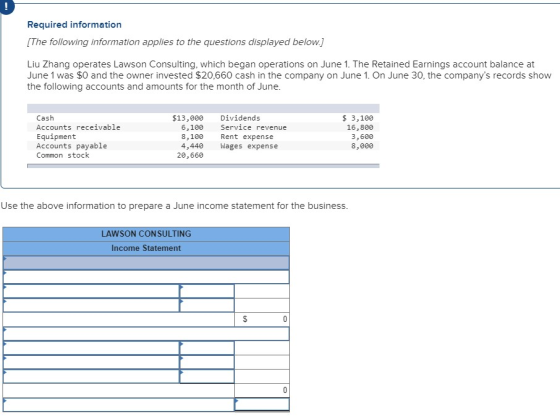Click second revenue amount input cell
This screenshot has height=419, width=560.
point(207,305)
